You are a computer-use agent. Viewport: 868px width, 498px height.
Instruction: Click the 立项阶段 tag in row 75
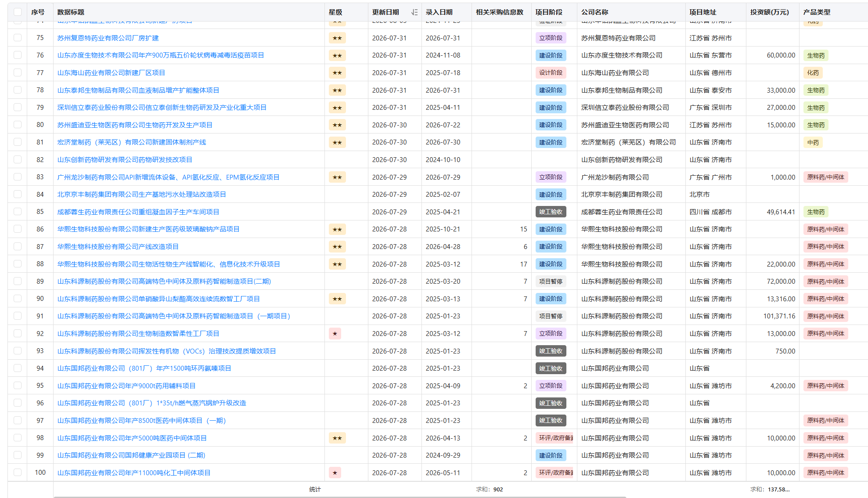point(551,38)
